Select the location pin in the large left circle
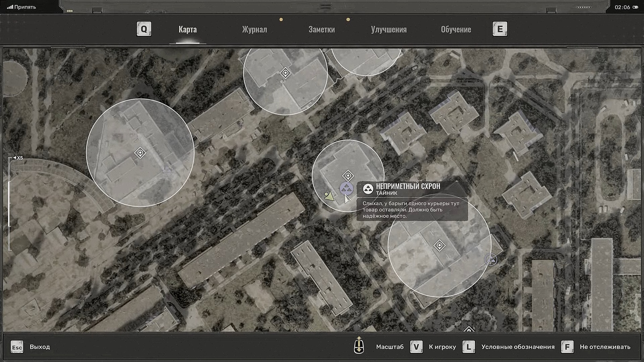 (140, 153)
